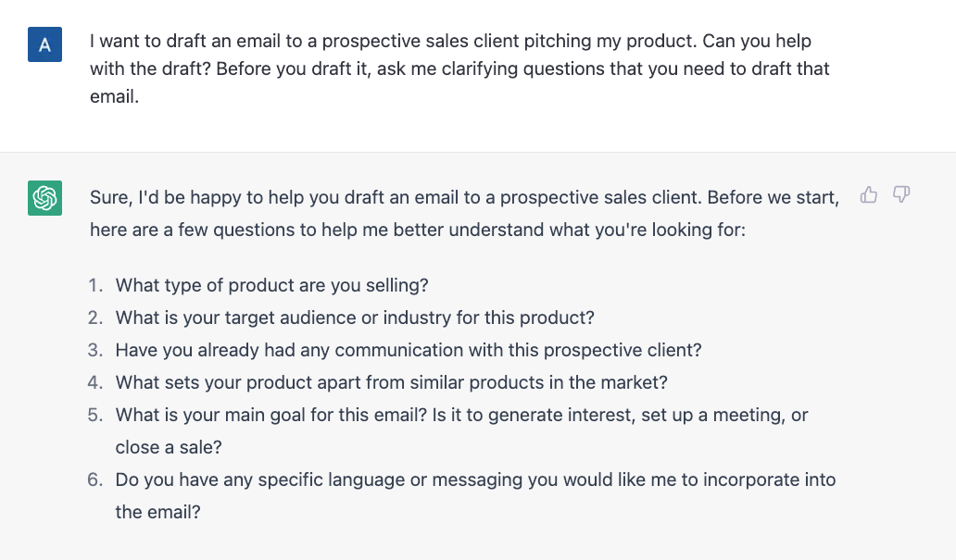Click question 6 about specific language
This screenshot has width=956, height=560.
[475, 495]
